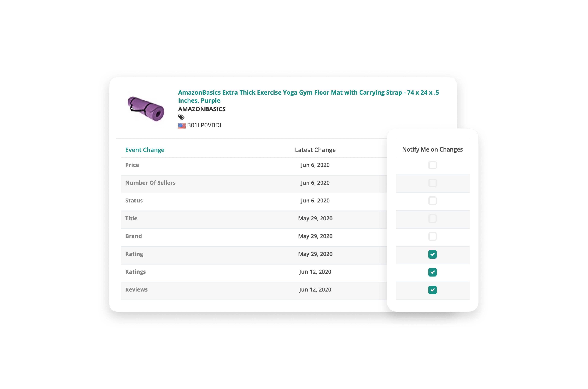Tick the Title change notification checkbox

[432, 219]
